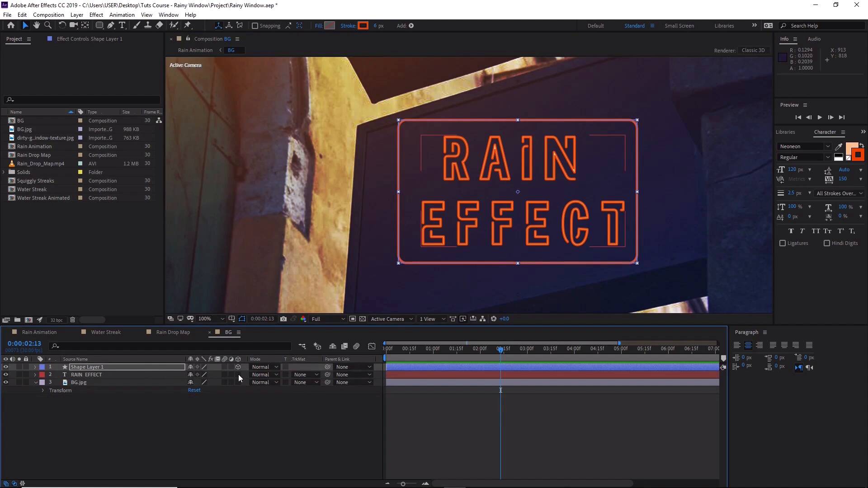
Task: Switch to the Default workspace
Action: pos(595,26)
